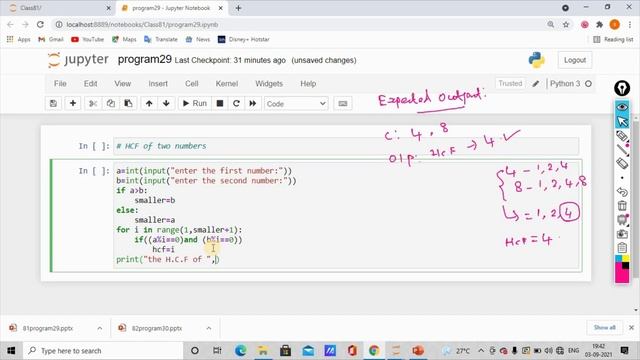Open the Gmail bookmark
The height and width of the screenshot is (360, 640).
click(x=51, y=40)
